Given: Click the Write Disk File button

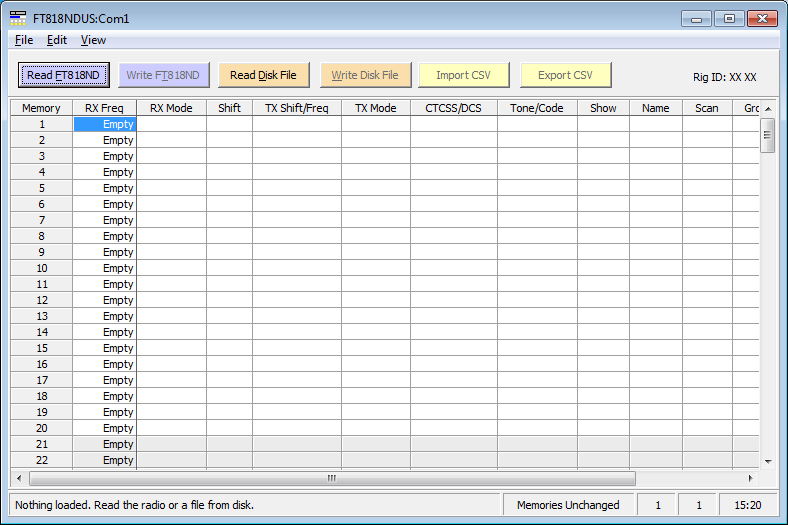Looking at the screenshot, I should 365,75.
